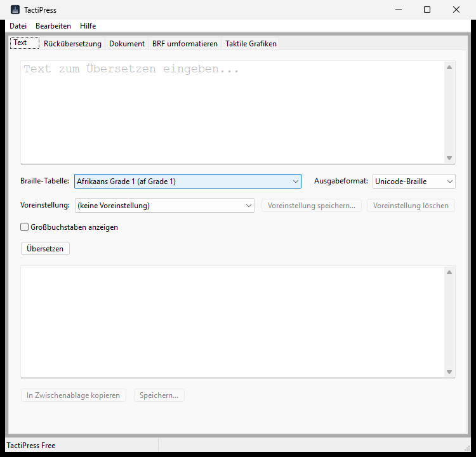Viewport: 476px width, 457px height.
Task: Open the BRF umformatieren tab
Action: pos(185,44)
